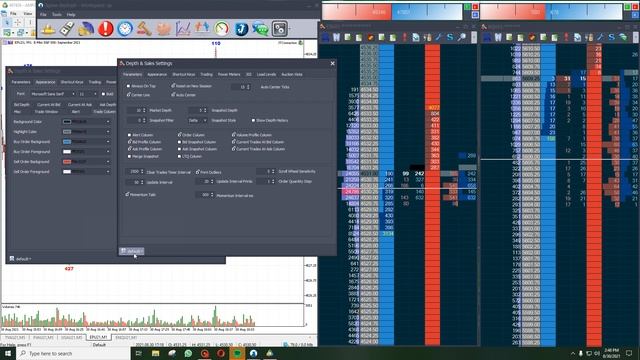Enable the Alert Column checkbox
This screenshot has height=360, width=640.
pyautogui.click(x=129, y=135)
